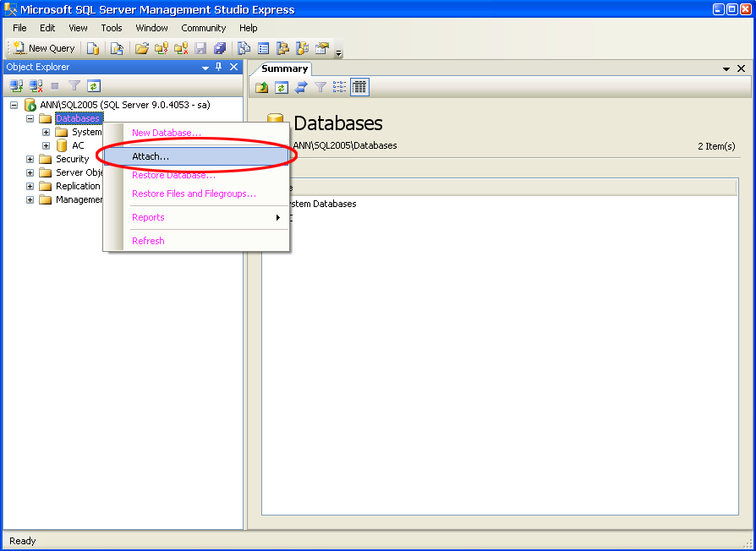Image resolution: width=756 pixels, height=551 pixels.
Task: Click the Disconnect icon in Object Explorer
Action: (36, 85)
